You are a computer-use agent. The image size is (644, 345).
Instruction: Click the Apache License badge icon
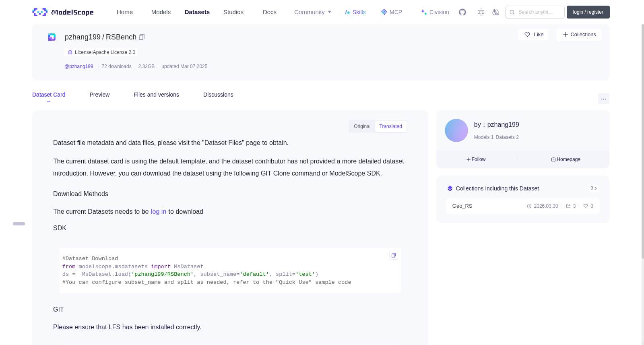(70, 52)
